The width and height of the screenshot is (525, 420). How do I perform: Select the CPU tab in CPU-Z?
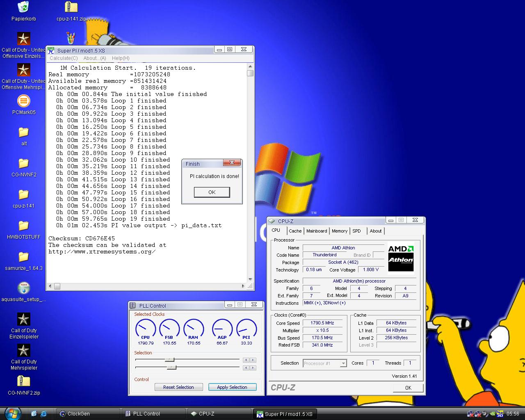pos(276,230)
